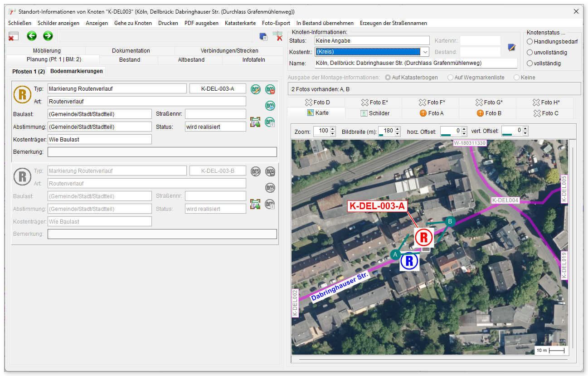Click the blue copy icon in toolbar

[x=263, y=37]
